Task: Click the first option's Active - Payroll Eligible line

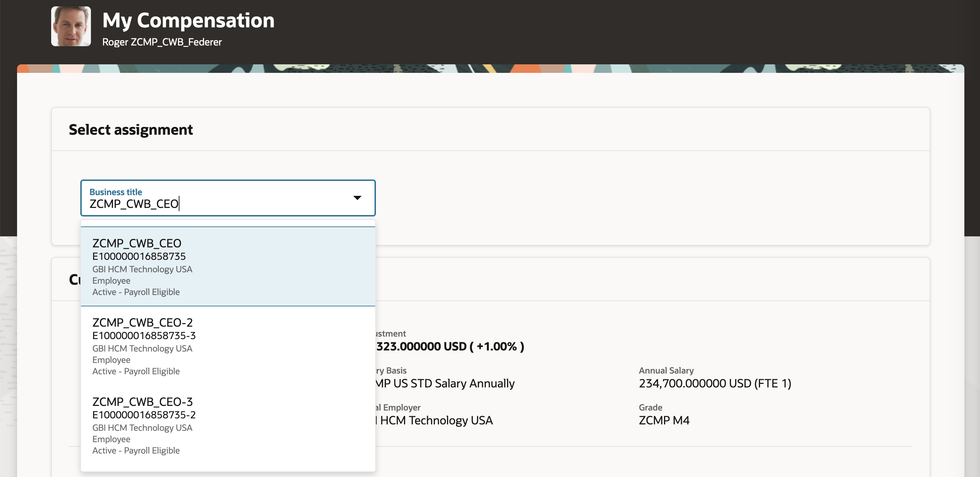Action: click(x=136, y=292)
